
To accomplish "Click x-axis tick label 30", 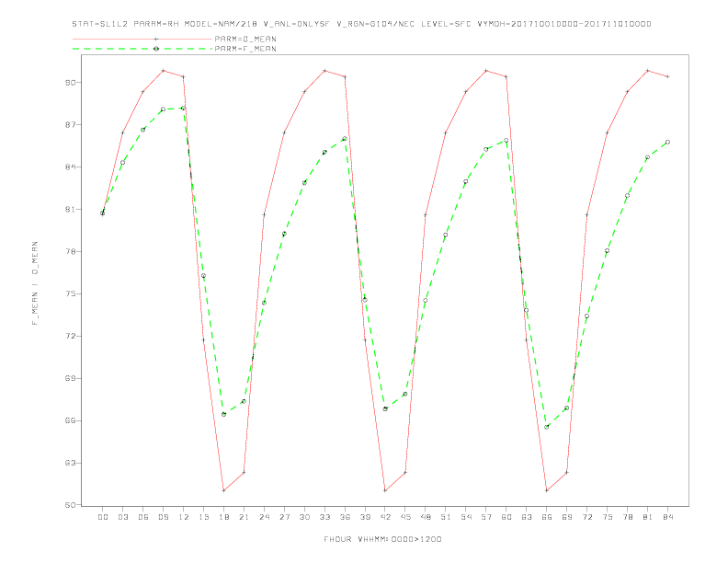I will point(304,517).
